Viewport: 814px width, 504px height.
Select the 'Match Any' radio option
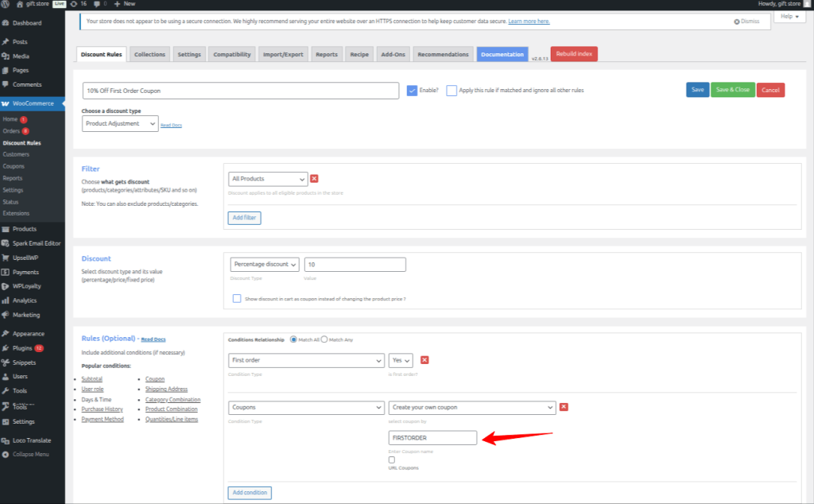324,339
